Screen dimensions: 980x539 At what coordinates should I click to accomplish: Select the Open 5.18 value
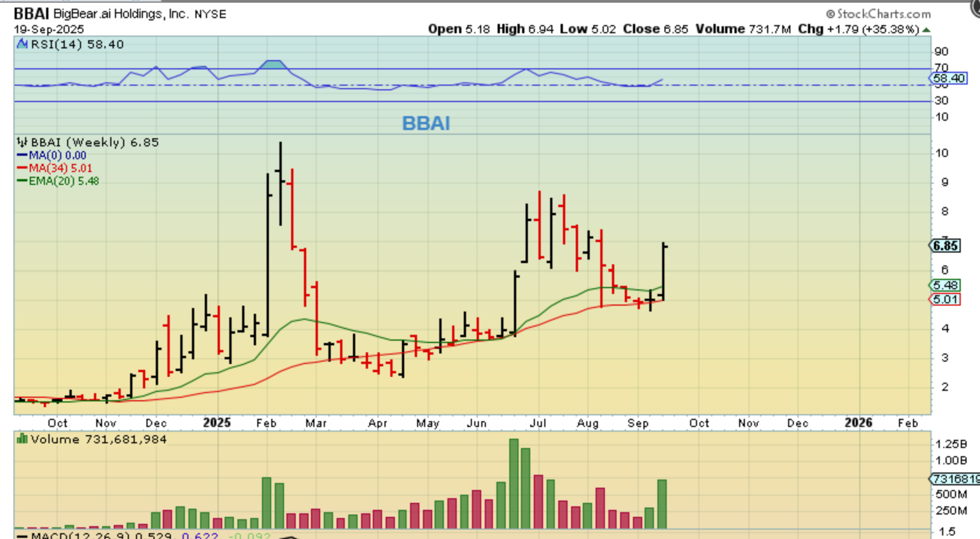pyautogui.click(x=459, y=29)
